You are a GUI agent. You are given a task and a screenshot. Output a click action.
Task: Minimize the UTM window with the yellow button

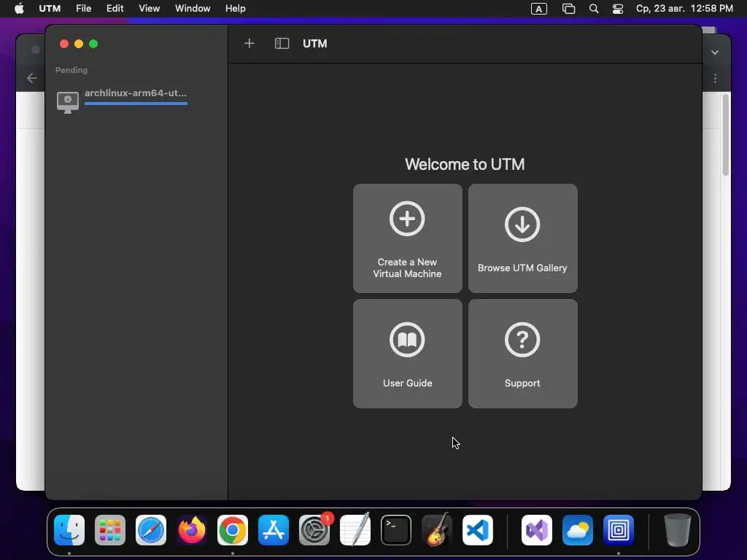tap(79, 44)
